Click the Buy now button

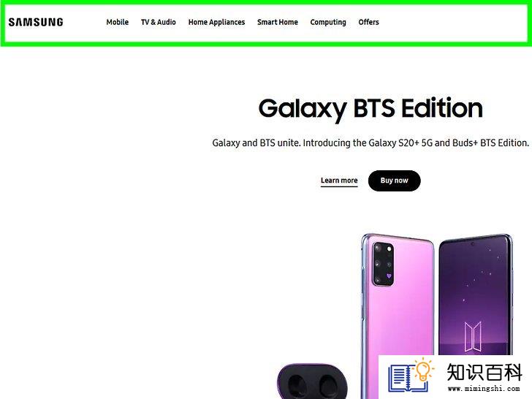(395, 180)
